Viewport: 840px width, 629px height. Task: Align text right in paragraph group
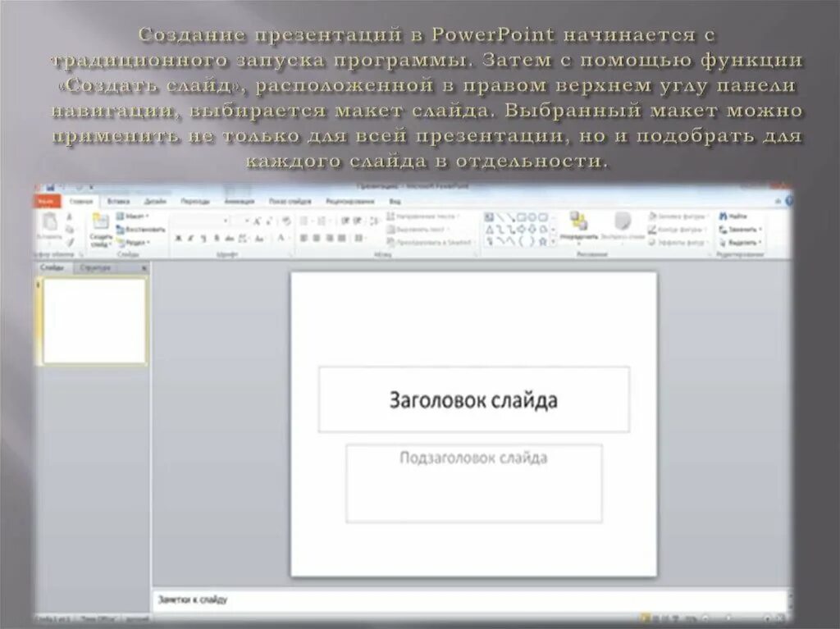click(330, 239)
